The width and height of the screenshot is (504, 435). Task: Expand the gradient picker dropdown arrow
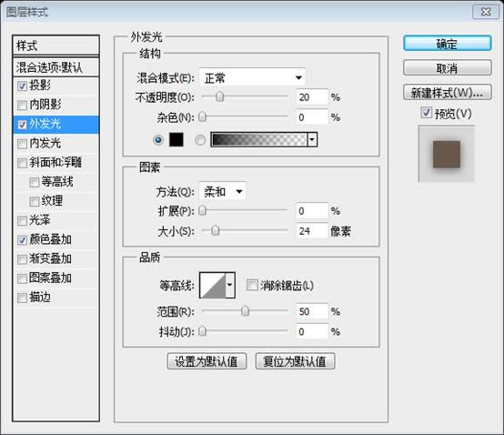pos(312,139)
